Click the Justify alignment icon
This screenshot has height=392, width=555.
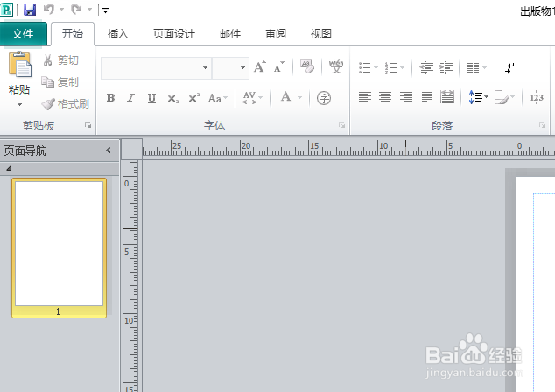(x=427, y=97)
